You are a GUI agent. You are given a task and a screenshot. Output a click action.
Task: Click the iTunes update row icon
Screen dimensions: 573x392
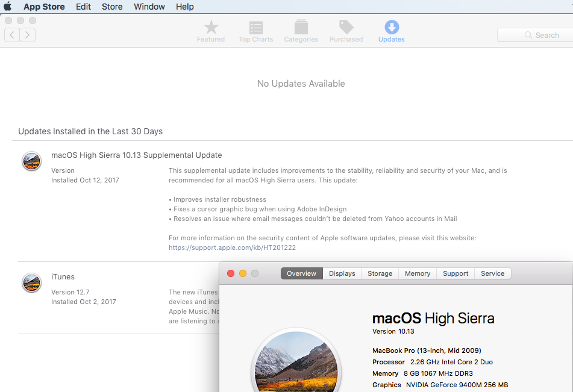pyautogui.click(x=31, y=283)
